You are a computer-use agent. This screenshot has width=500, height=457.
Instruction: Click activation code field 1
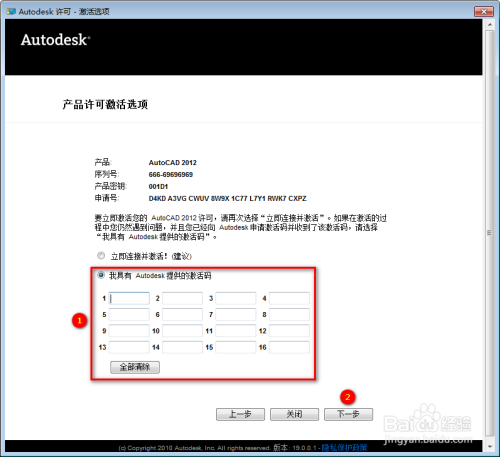pyautogui.click(x=129, y=298)
